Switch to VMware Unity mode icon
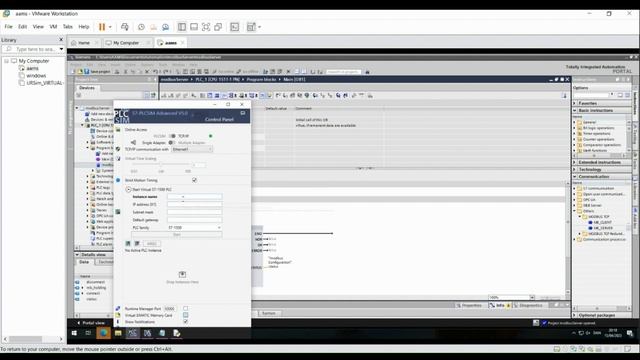This screenshot has height=360, width=640. pos(218,27)
